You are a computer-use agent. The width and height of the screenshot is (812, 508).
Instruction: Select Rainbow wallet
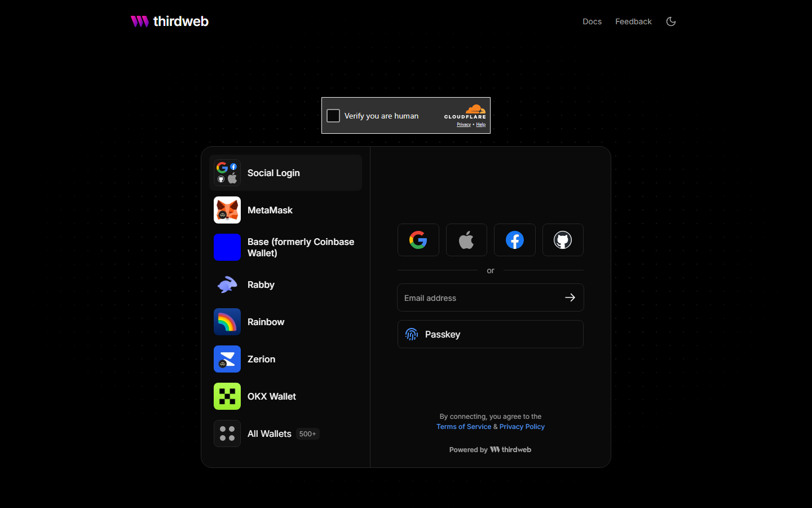click(x=285, y=322)
